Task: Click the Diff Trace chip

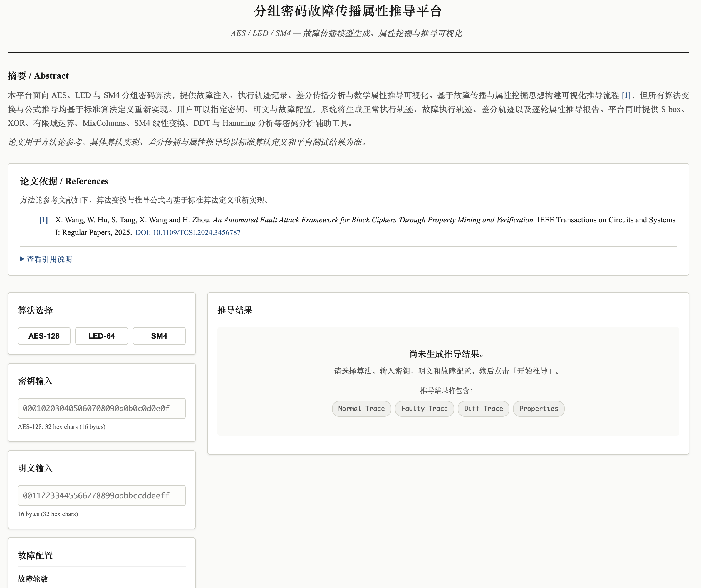Action: pyautogui.click(x=483, y=409)
